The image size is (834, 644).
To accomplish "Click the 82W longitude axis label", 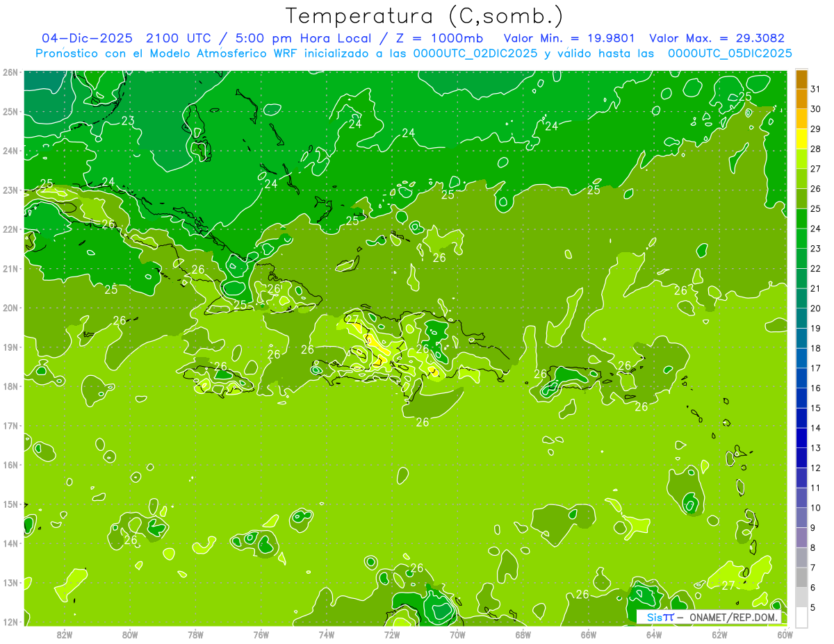I will tap(65, 634).
